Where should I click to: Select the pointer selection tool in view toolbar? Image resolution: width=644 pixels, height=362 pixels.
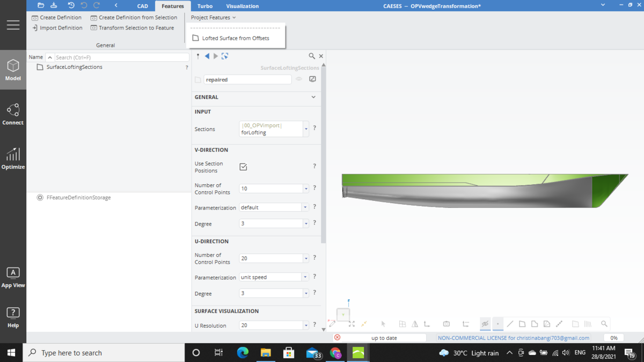pyautogui.click(x=383, y=324)
